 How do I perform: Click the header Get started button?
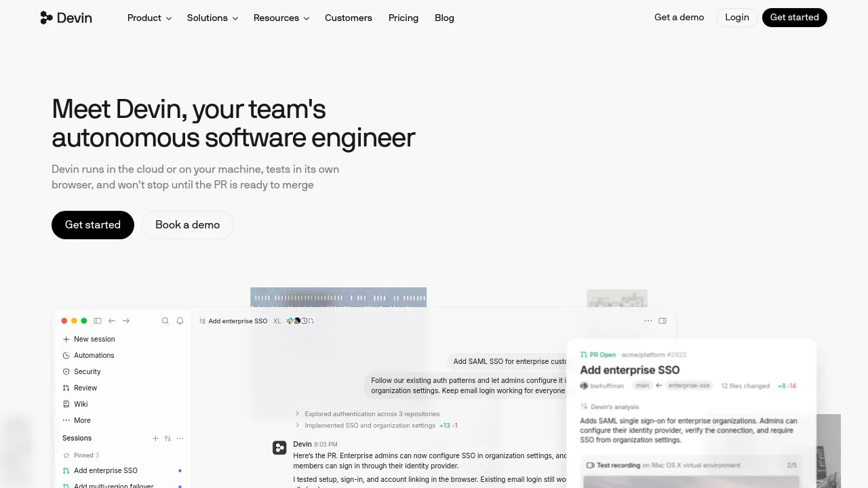point(795,18)
